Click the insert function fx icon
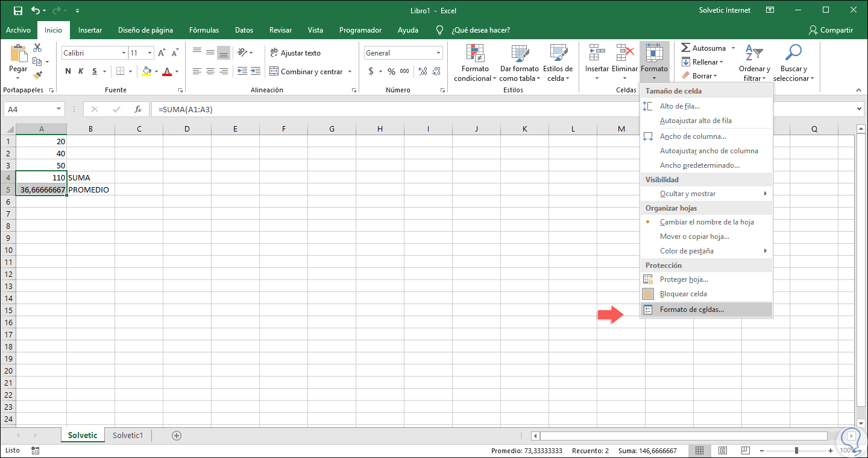Image resolution: width=868 pixels, height=458 pixels. (138, 109)
